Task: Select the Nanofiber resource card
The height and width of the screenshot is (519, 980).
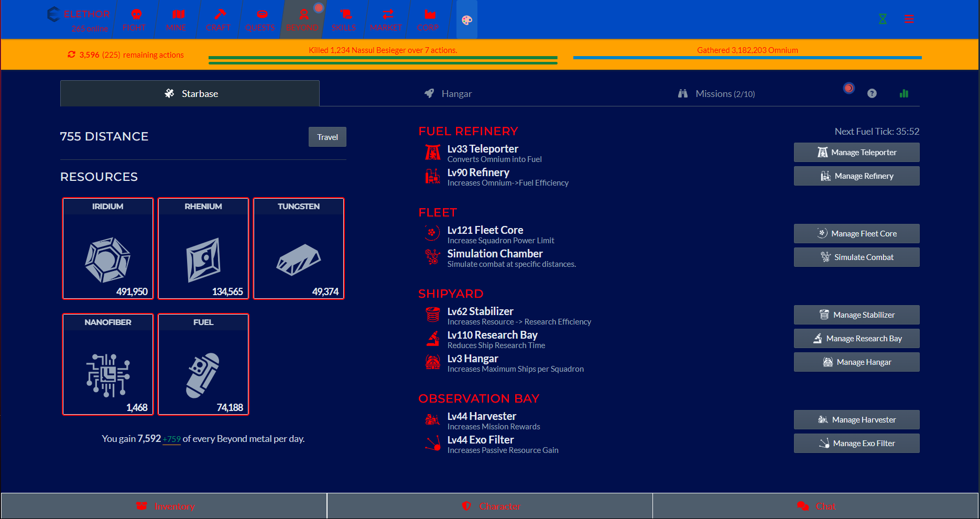Action: [108, 364]
